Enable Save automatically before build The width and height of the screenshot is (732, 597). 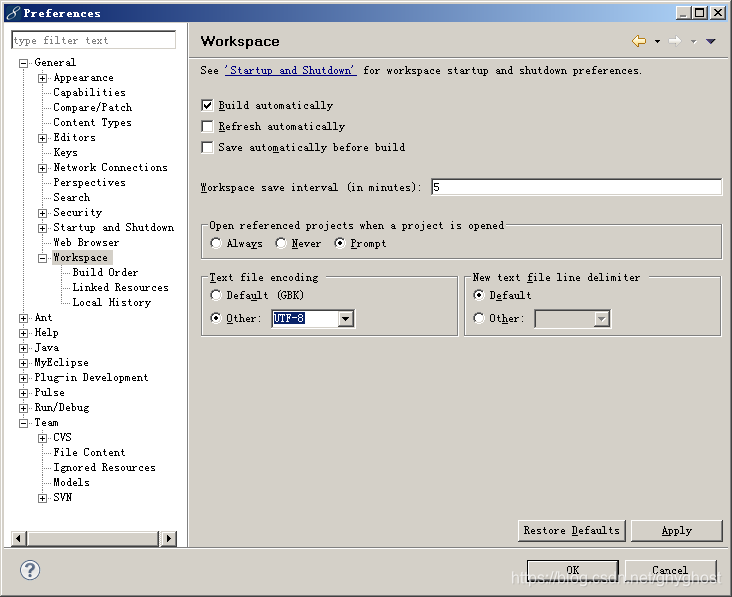click(207, 147)
